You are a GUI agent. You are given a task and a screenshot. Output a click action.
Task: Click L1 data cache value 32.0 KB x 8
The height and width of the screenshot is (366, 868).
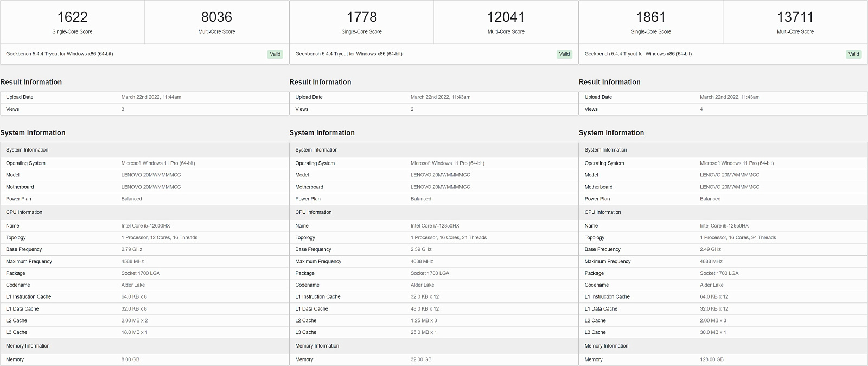click(134, 309)
